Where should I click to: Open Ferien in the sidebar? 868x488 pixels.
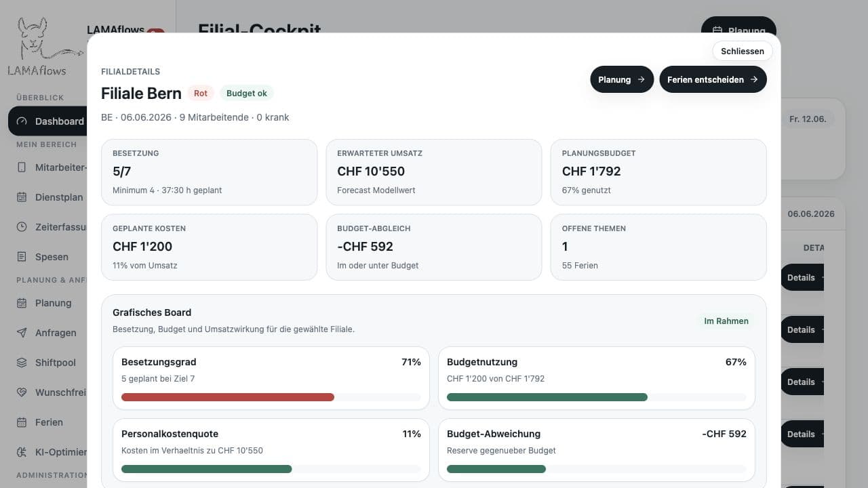(48, 422)
